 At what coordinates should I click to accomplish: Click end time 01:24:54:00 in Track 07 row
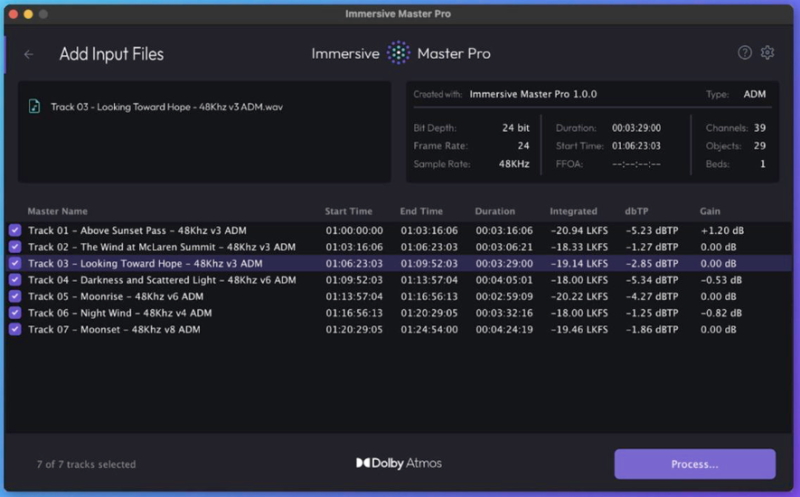429,329
